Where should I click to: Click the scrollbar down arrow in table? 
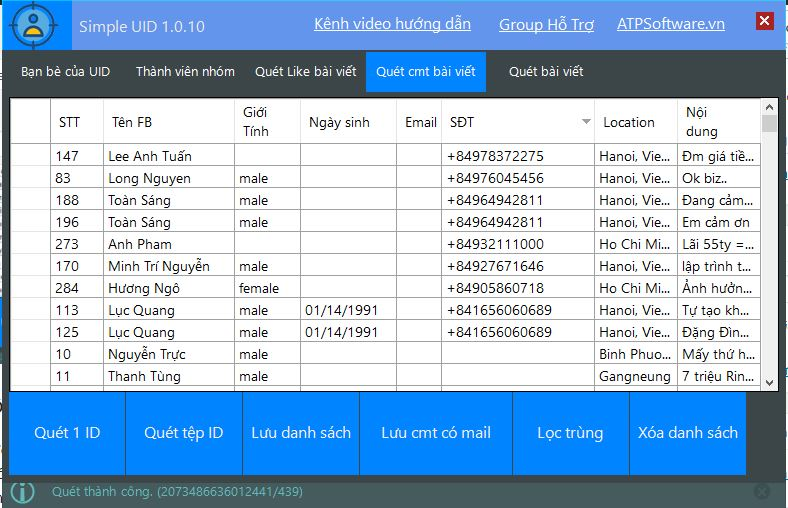pos(769,382)
